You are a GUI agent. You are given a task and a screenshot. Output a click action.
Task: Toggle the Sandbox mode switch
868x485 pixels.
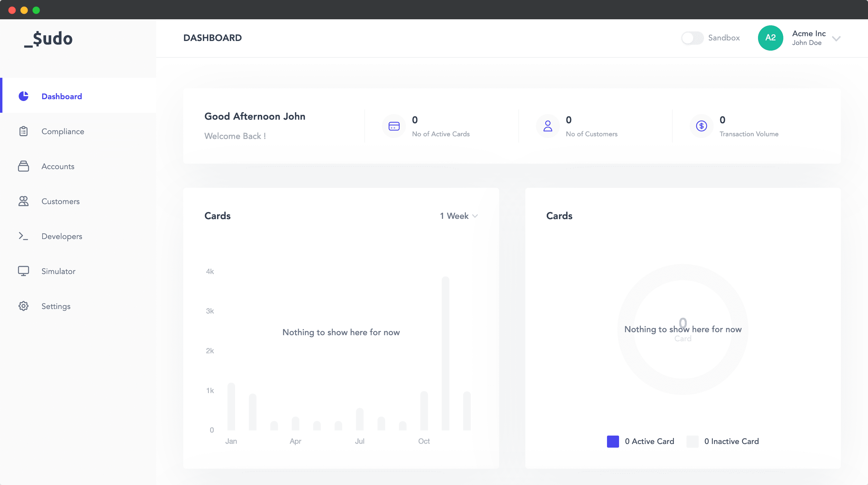pos(692,38)
